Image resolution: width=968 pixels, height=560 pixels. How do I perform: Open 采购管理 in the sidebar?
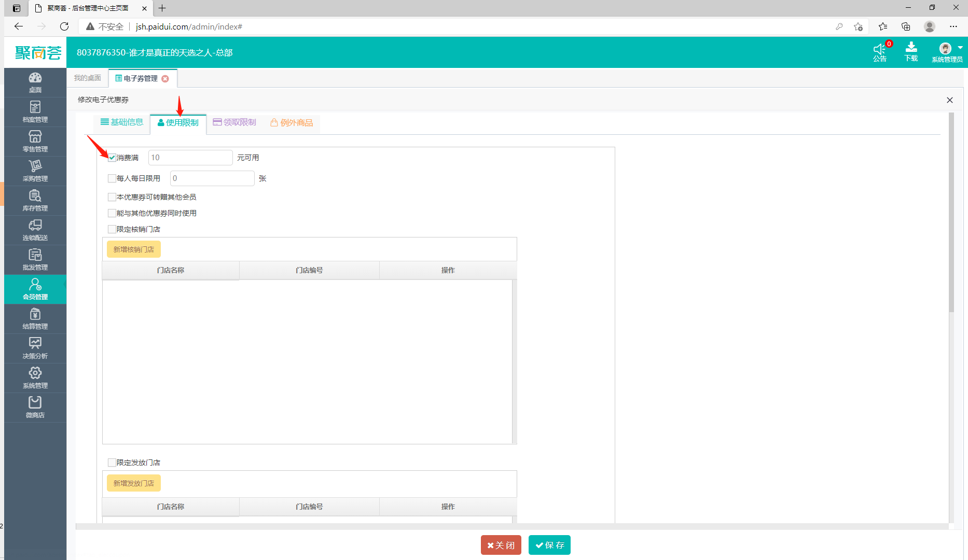pos(35,171)
